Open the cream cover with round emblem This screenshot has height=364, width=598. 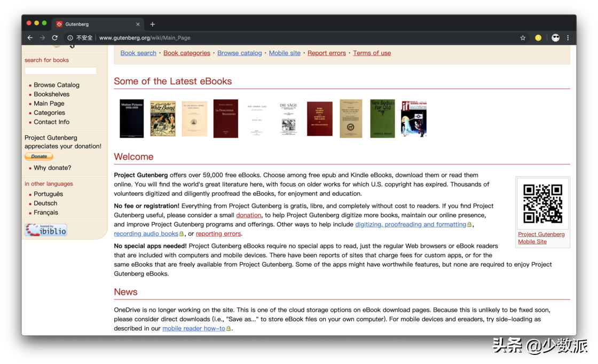pyautogui.click(x=194, y=118)
